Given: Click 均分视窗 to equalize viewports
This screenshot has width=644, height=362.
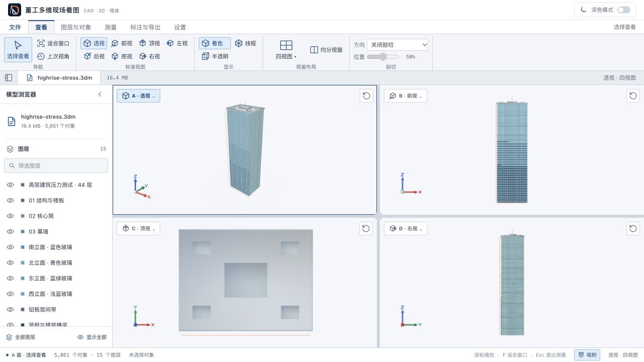Looking at the screenshot, I should pos(326,50).
